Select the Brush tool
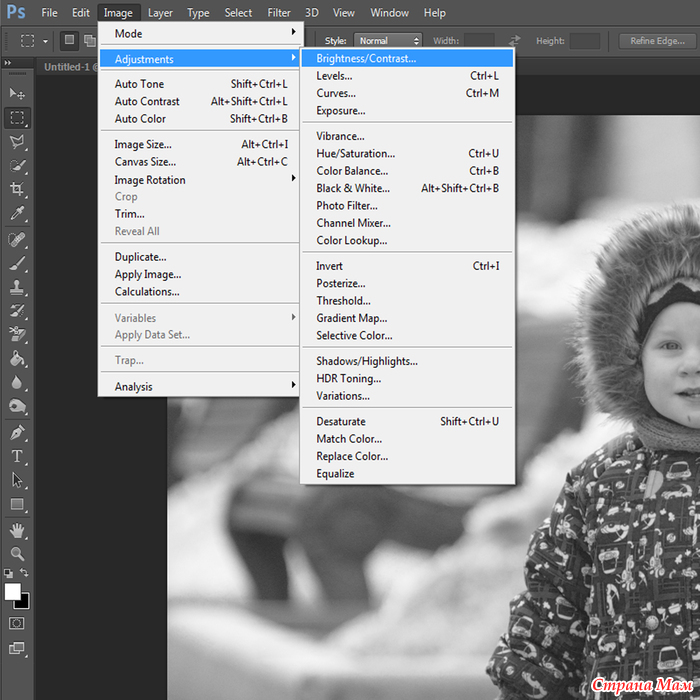Image resolution: width=700 pixels, height=700 pixels. [17, 263]
